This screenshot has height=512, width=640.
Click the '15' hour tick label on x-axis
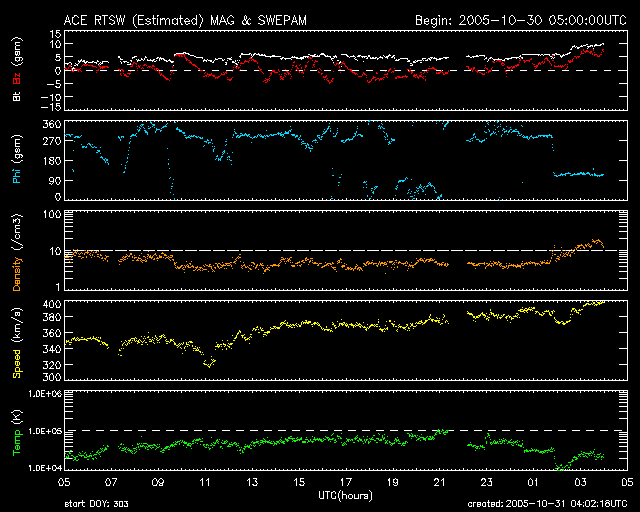(x=299, y=482)
